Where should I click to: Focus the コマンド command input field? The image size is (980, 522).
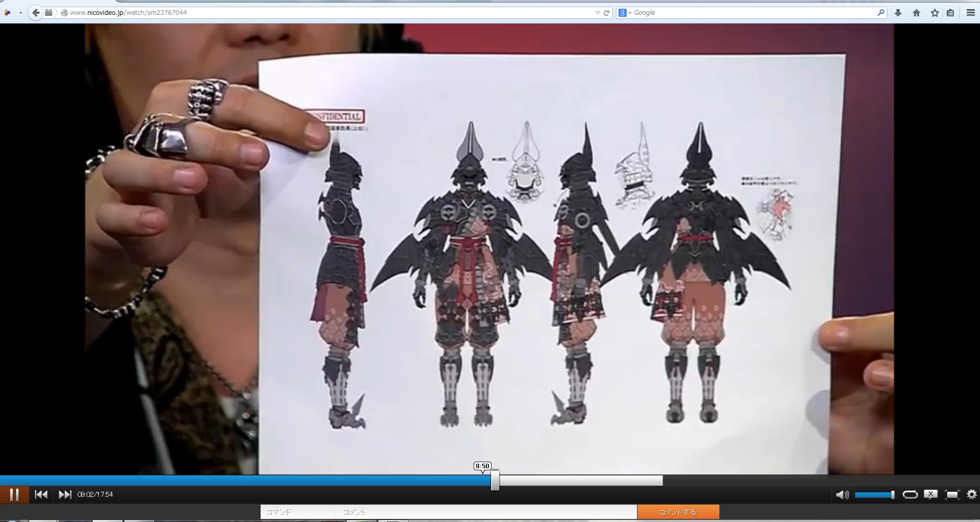pos(297,512)
